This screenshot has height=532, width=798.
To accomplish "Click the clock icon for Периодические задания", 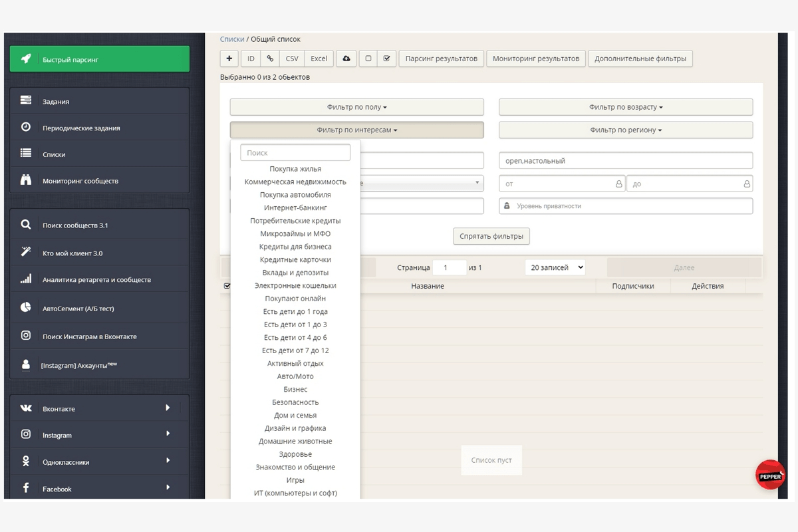I will (26, 127).
